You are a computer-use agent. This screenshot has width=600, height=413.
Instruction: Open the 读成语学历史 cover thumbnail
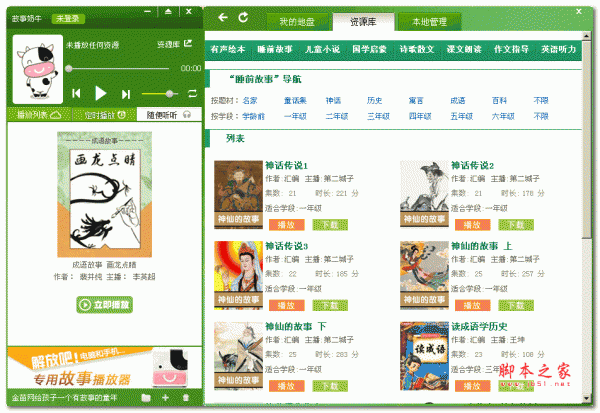pyautogui.click(x=424, y=356)
